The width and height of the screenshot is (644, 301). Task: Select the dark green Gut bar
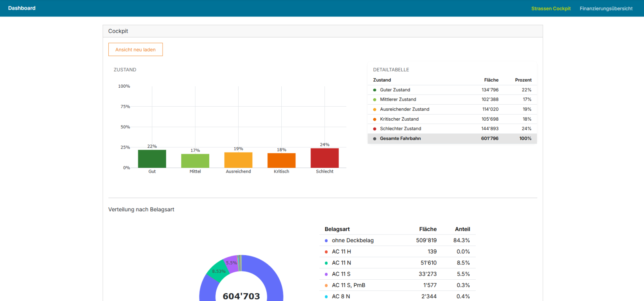[152, 159]
